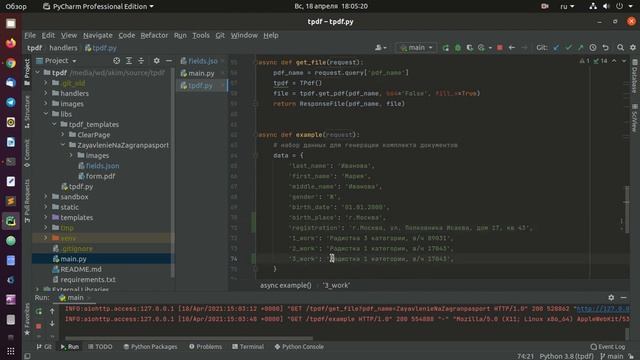640x360 pixels.
Task: Open the Problems tool window
Action: coord(205,347)
